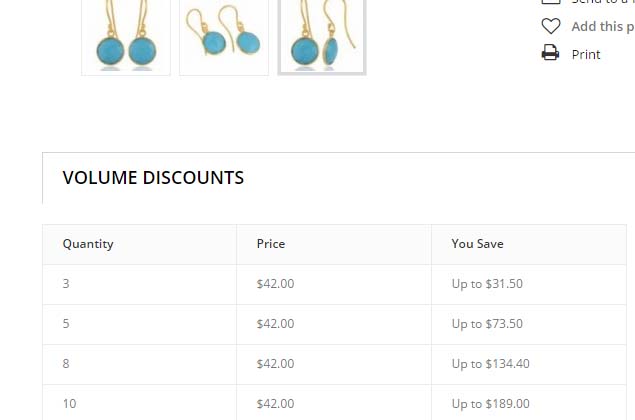Click 'Up to $134.40' savings cell
635x420 pixels.
click(x=490, y=364)
